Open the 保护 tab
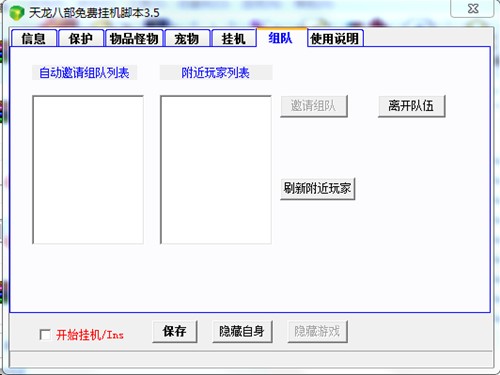 81,38
